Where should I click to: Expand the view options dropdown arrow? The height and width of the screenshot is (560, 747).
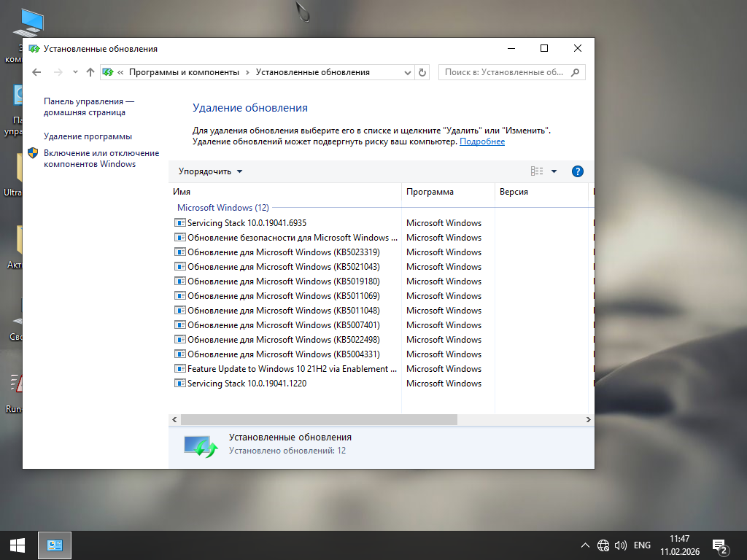(554, 171)
